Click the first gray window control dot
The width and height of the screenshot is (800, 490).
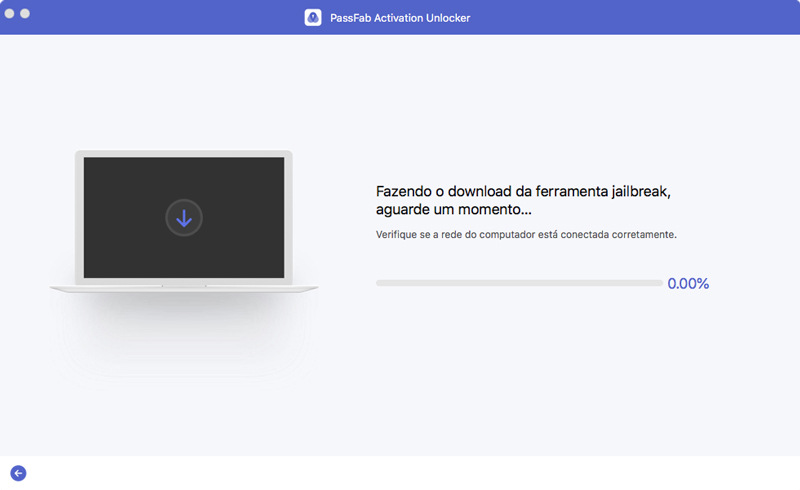click(x=9, y=14)
